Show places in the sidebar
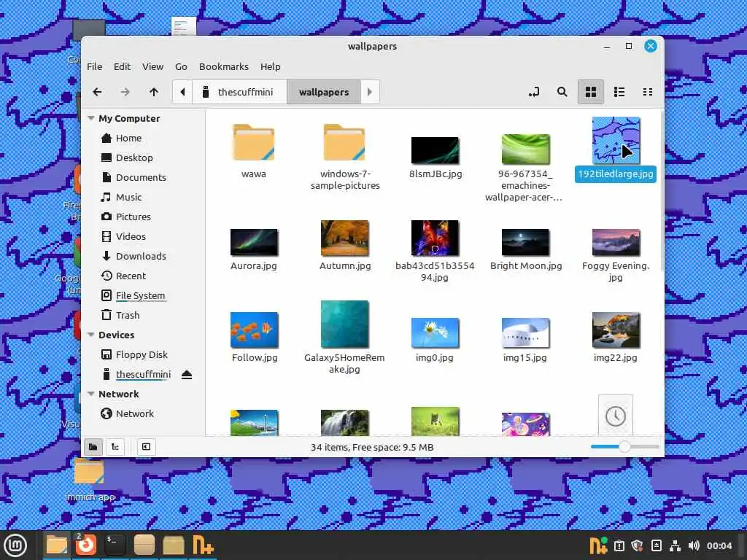This screenshot has height=560, width=747. [93, 447]
